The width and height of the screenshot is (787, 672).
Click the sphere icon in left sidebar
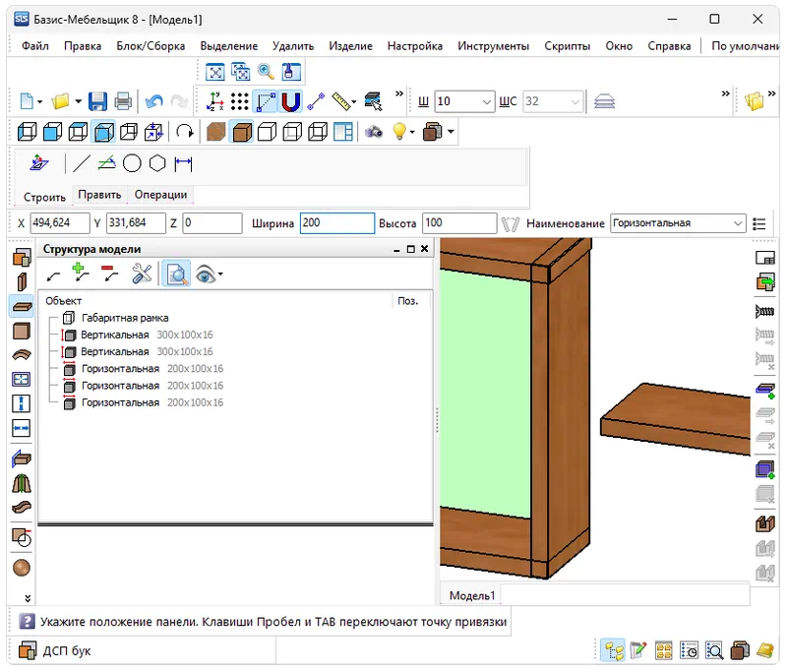[22, 568]
